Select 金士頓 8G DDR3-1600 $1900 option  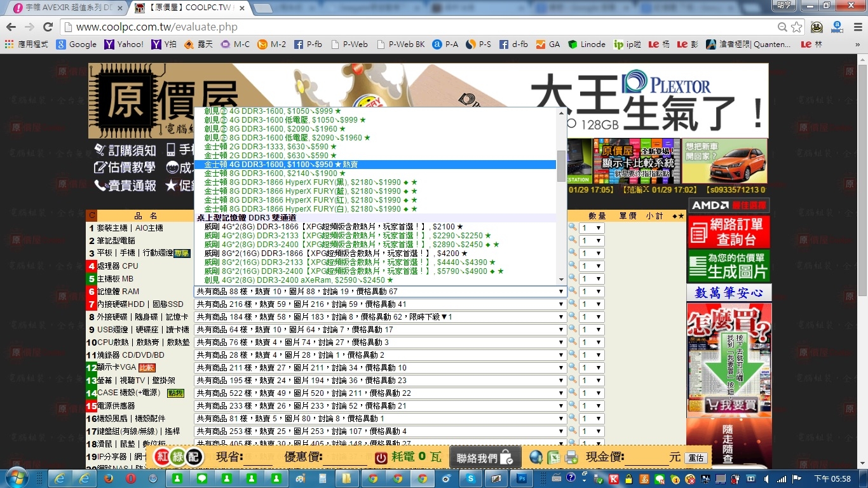click(375, 173)
